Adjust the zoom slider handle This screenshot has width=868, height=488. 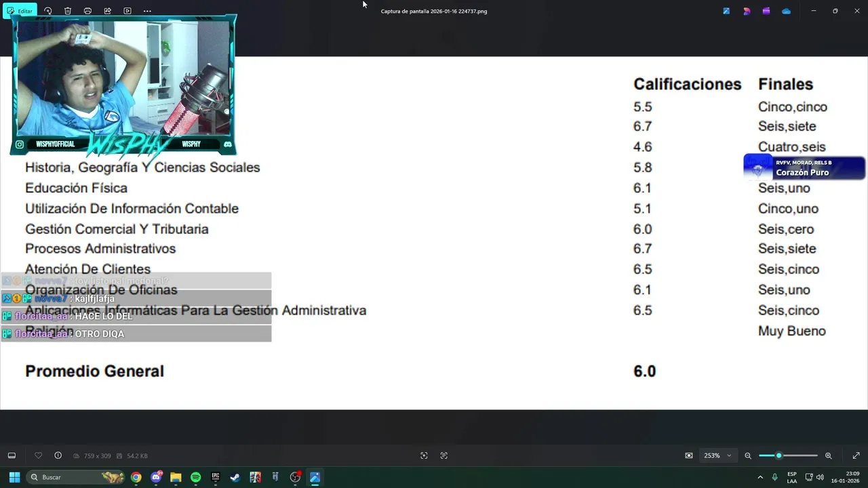[778, 455]
